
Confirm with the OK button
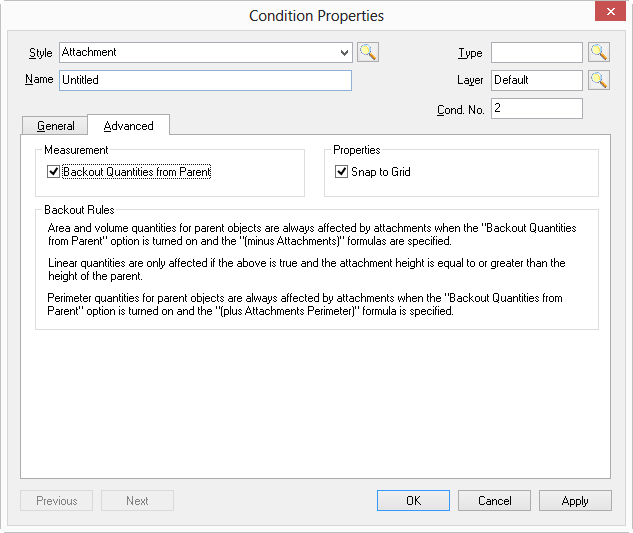[x=413, y=501]
